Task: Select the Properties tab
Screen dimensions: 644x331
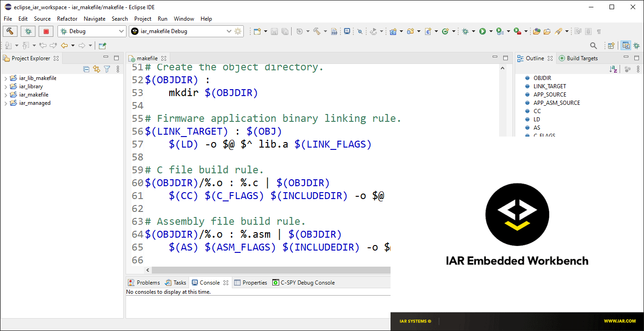Action: (x=251, y=283)
